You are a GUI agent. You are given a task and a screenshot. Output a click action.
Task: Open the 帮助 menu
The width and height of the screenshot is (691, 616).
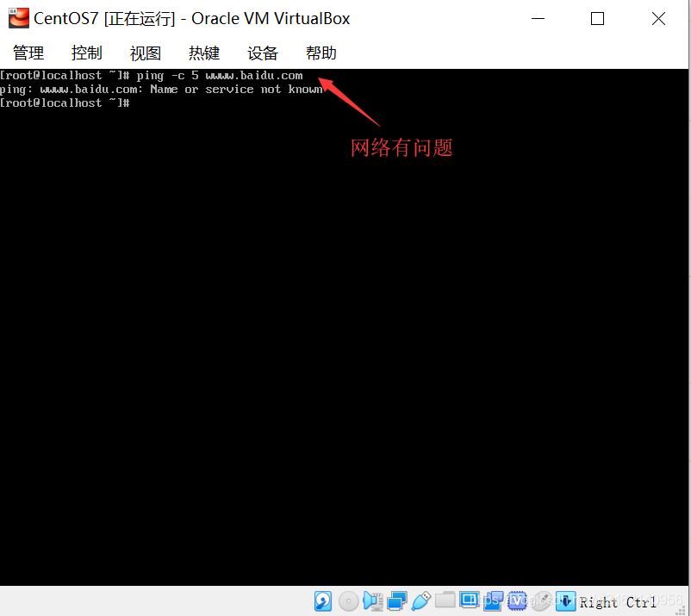321,53
